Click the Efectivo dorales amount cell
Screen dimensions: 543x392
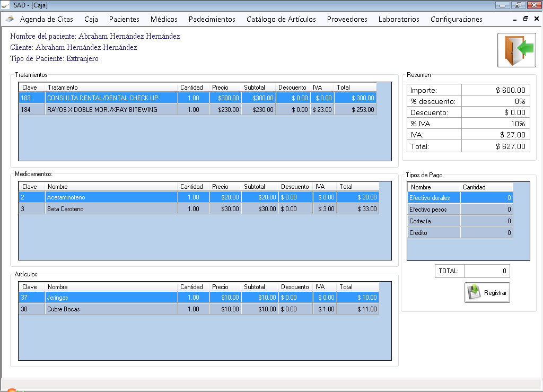pyautogui.click(x=487, y=198)
